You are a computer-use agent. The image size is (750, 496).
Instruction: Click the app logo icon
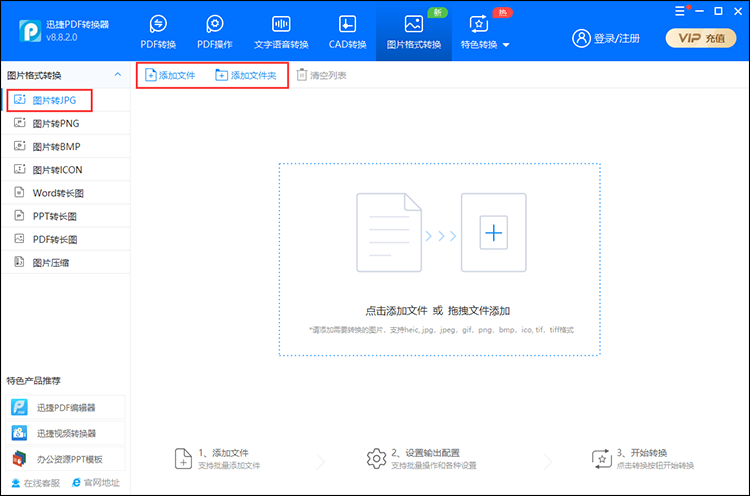pyautogui.click(x=30, y=31)
